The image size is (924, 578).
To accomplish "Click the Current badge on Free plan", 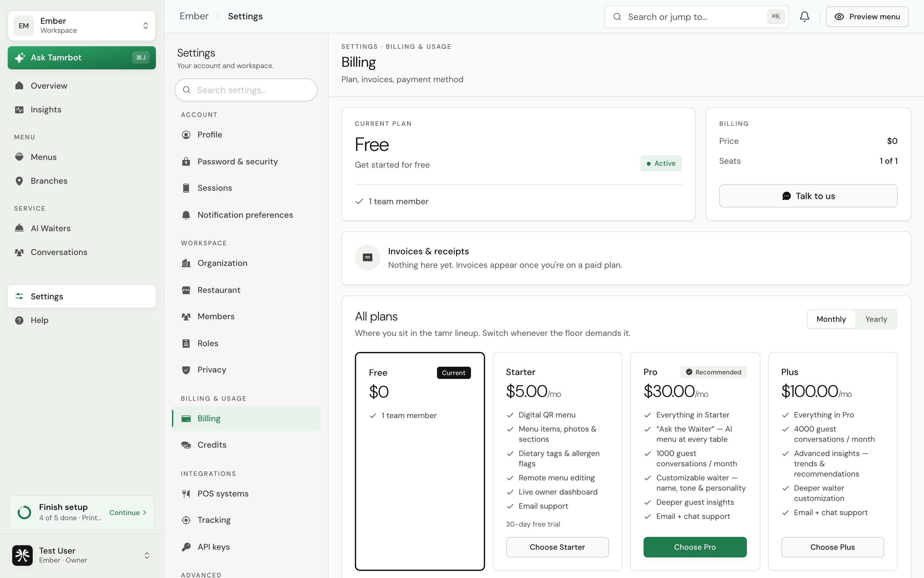I will click(x=454, y=373).
